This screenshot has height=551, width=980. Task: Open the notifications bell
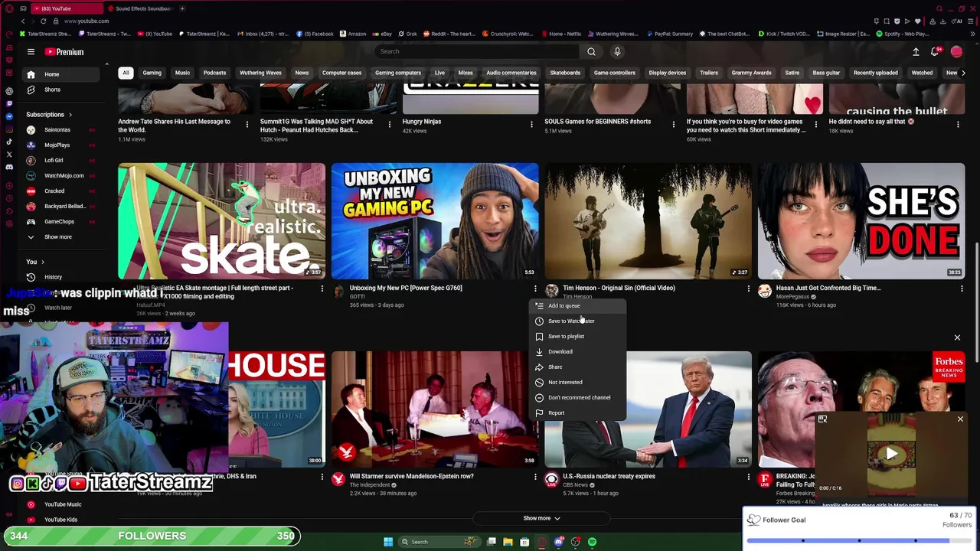[x=935, y=52]
